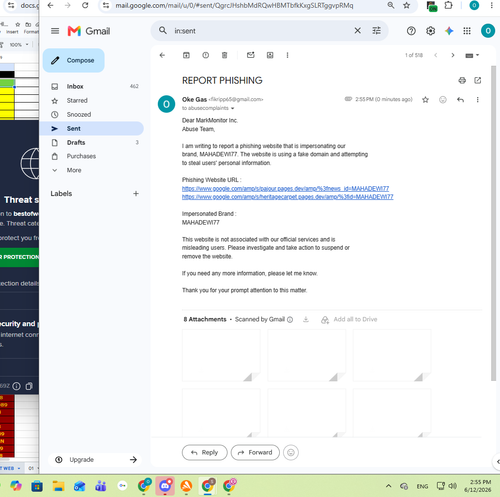Image resolution: width=500 pixels, height=497 pixels.
Task: Click the taskbar volume icon
Action: click(x=452, y=486)
